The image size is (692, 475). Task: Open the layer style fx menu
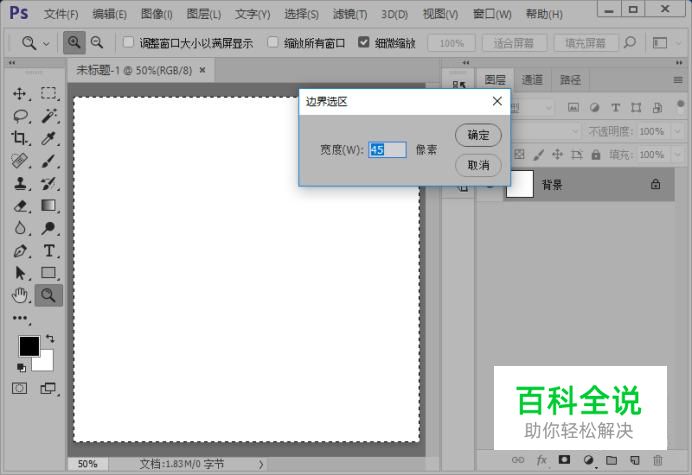[x=542, y=460]
